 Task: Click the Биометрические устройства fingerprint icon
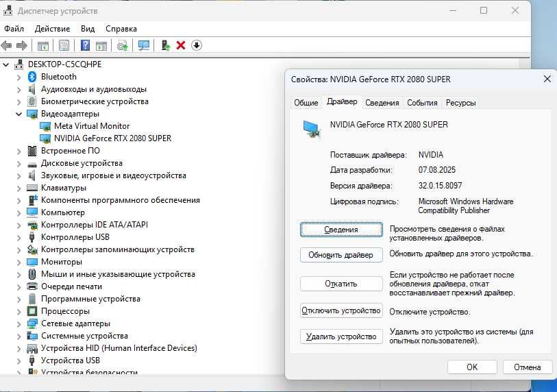(x=32, y=101)
